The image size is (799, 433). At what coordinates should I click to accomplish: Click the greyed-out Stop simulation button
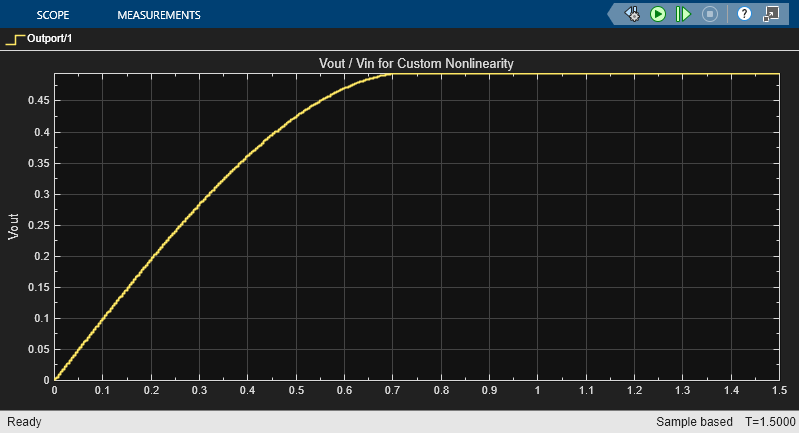[x=709, y=14]
